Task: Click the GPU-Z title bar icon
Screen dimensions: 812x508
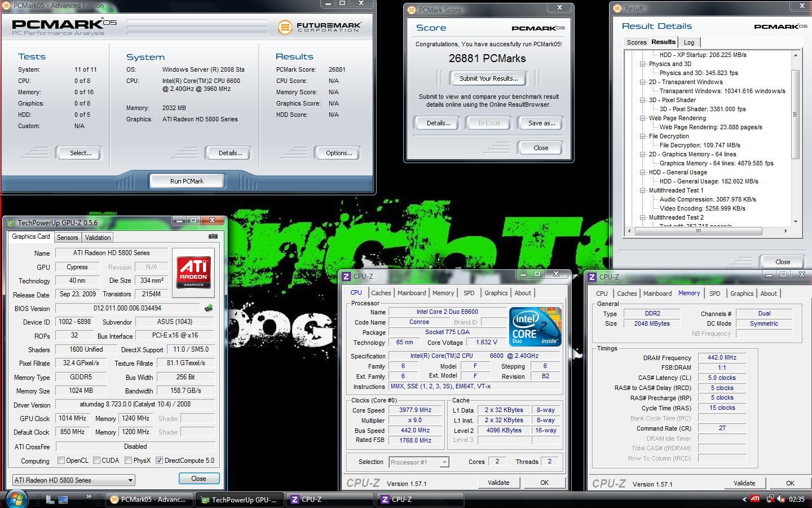Action: (11, 223)
